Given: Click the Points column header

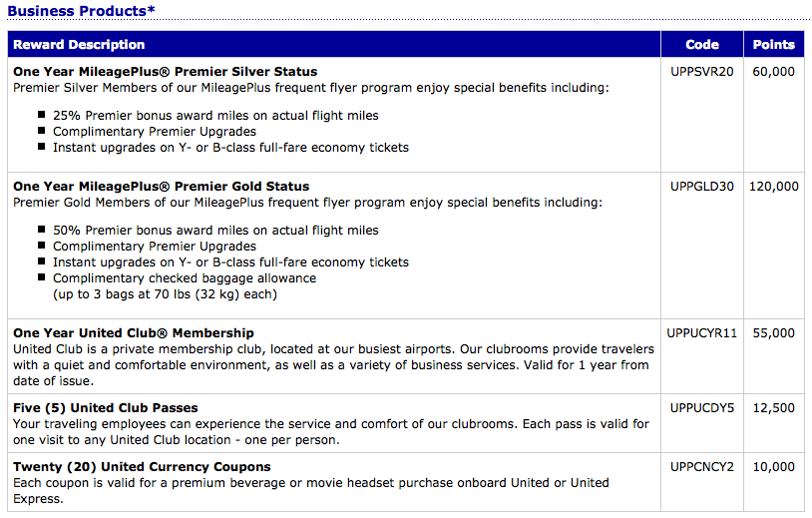Looking at the screenshot, I should 773,45.
